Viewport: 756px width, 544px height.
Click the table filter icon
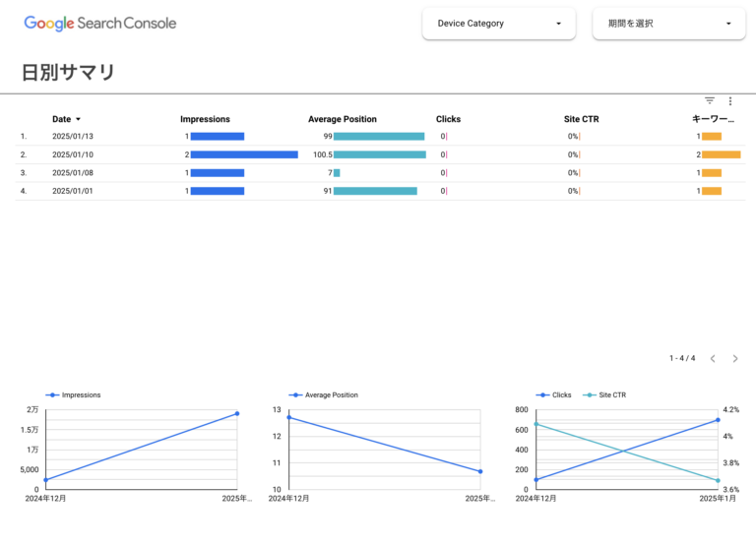tap(710, 100)
